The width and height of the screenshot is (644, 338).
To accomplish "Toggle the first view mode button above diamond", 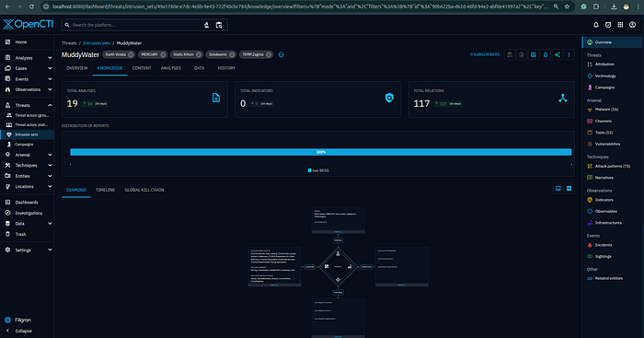I will [x=558, y=188].
